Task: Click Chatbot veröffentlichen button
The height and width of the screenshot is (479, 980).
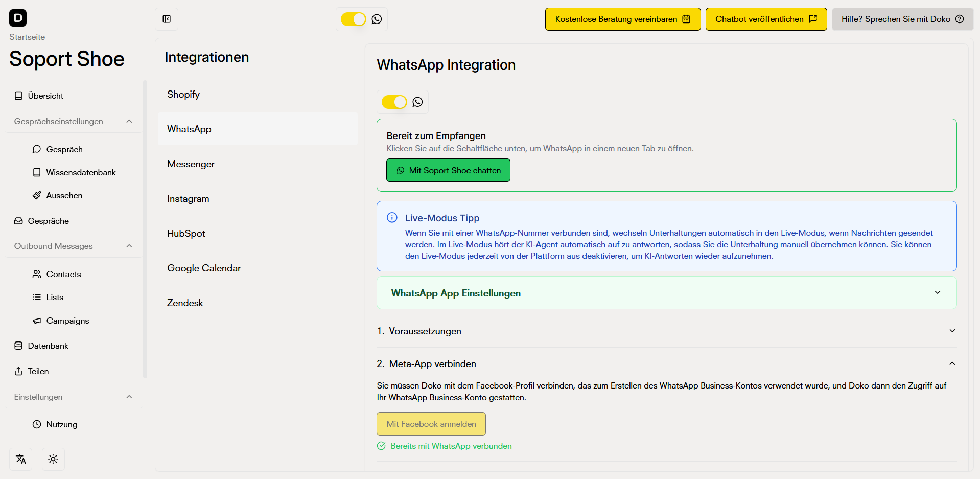Action: [x=766, y=19]
